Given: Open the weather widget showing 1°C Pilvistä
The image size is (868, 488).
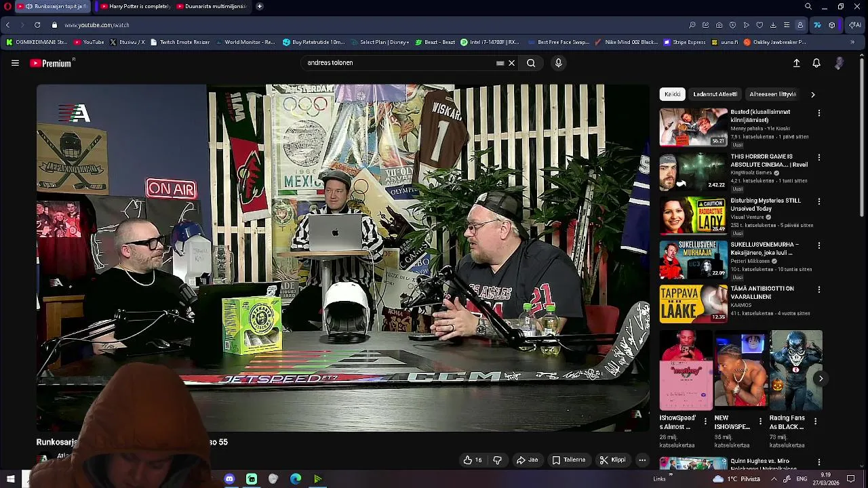Looking at the screenshot, I should [x=735, y=479].
